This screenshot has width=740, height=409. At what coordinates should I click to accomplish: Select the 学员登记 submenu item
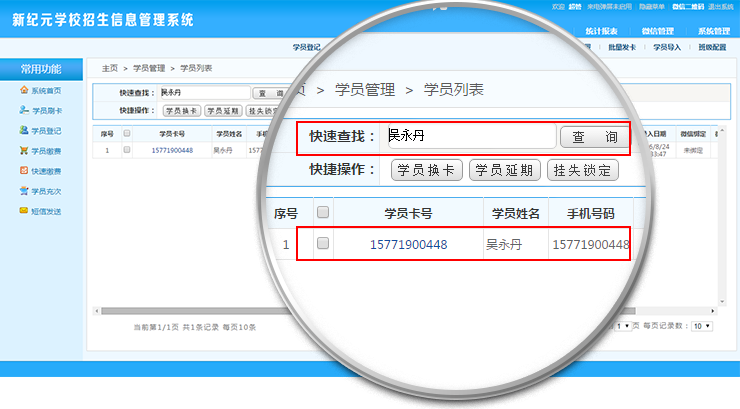point(306,47)
